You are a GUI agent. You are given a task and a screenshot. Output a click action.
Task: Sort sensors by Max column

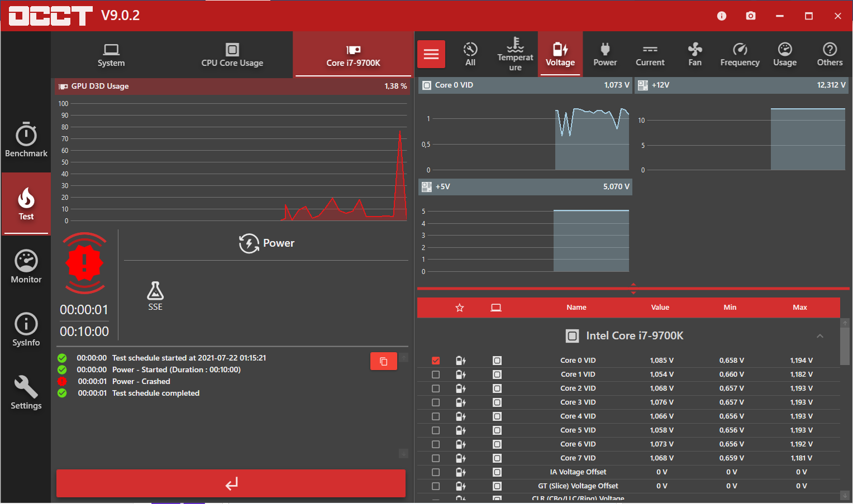(x=800, y=308)
